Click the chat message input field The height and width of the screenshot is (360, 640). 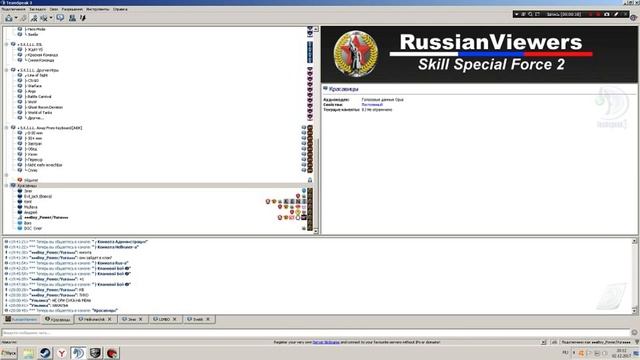click(x=316, y=333)
